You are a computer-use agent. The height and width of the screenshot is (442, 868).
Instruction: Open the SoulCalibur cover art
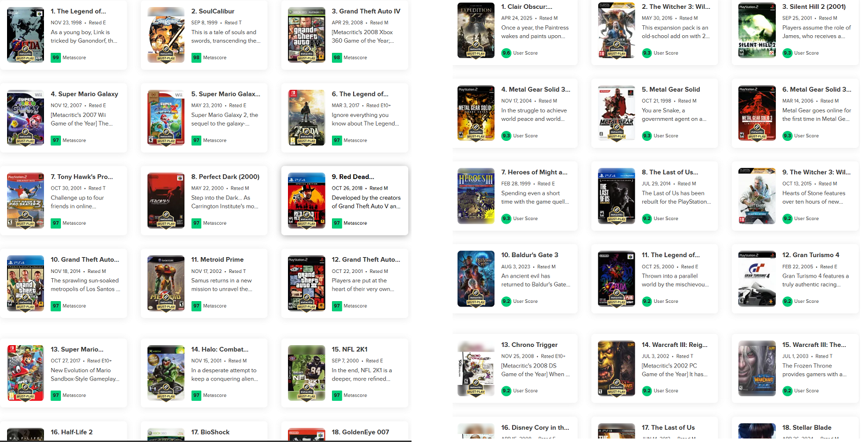166,35
